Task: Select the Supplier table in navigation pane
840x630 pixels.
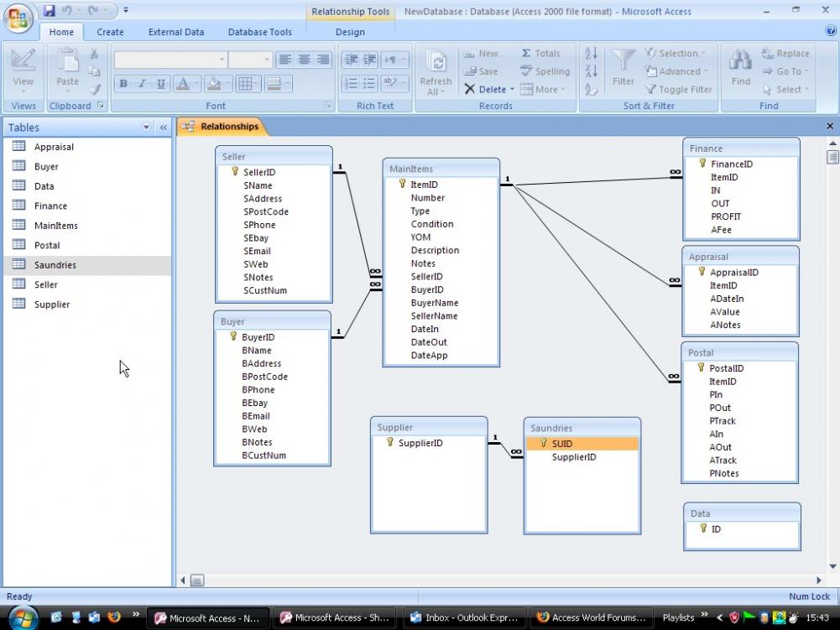Action: tap(88, 305)
